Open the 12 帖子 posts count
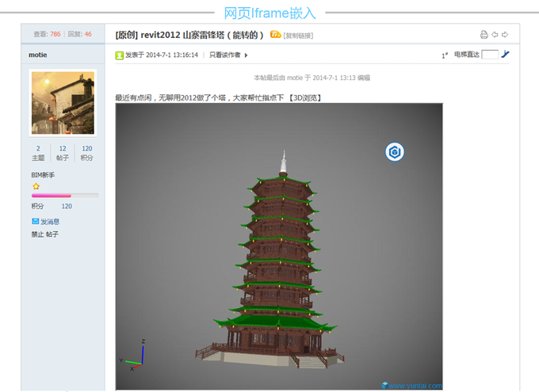The width and height of the screenshot is (539, 392). tap(63, 153)
